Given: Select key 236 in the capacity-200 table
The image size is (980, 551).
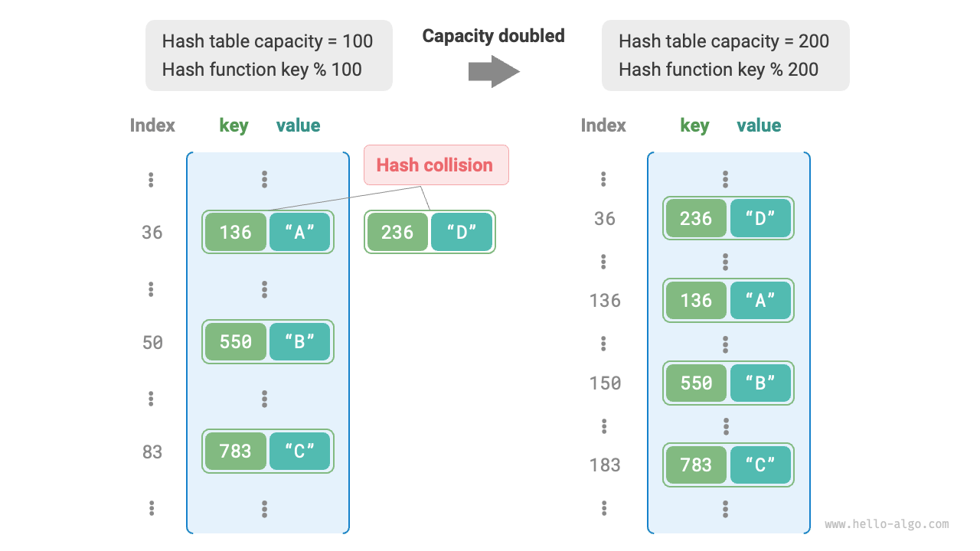Looking at the screenshot, I should [x=695, y=218].
